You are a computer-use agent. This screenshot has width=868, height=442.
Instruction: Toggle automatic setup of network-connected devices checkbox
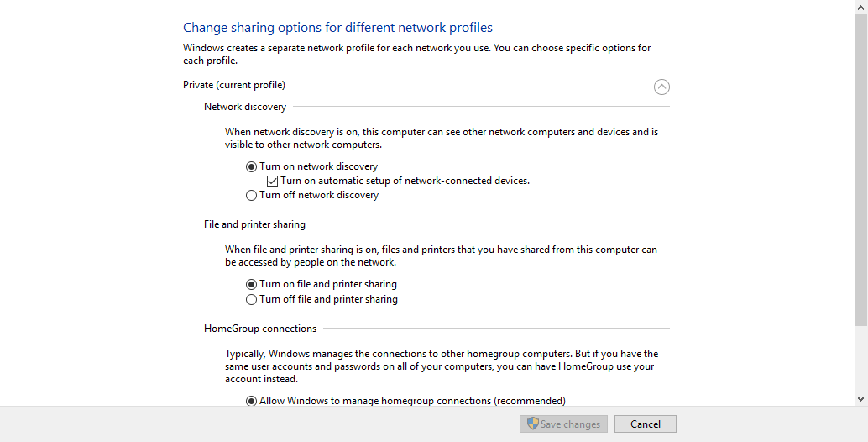272,181
